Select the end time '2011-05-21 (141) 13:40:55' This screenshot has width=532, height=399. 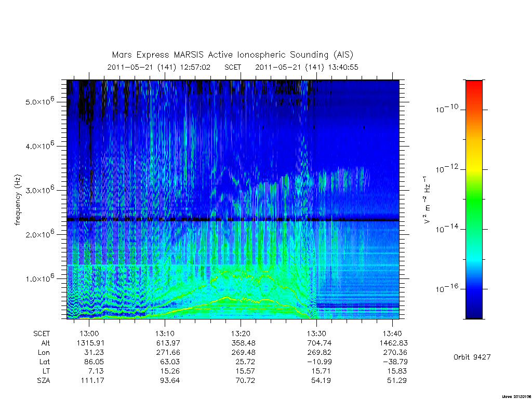pos(307,67)
